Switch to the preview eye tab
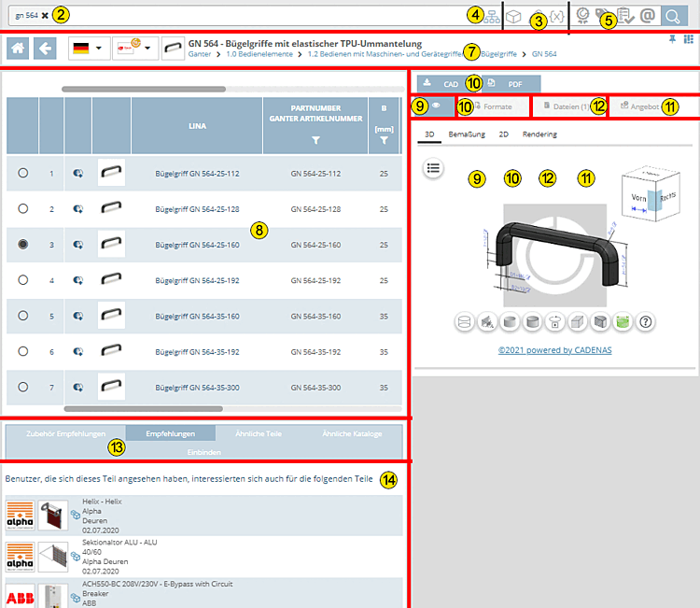Screen dimensions: 700x608 [433, 106]
